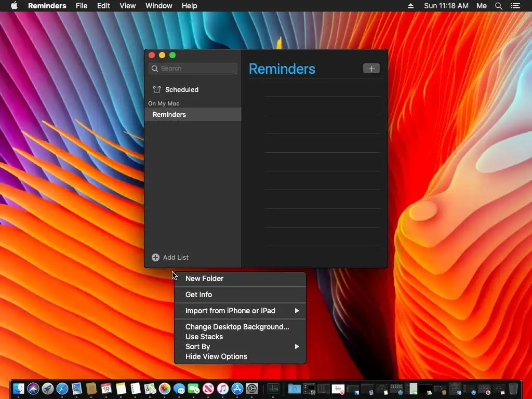Close the Reminders window with red button
532x399 pixels.
[152, 55]
